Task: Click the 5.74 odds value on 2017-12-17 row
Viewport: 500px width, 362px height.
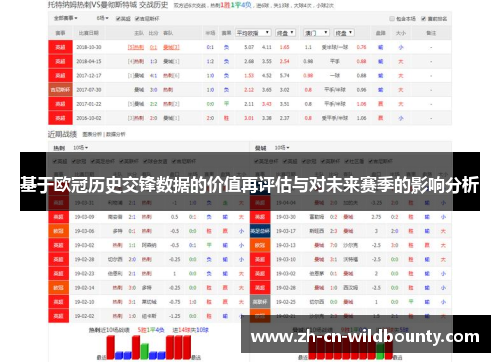Action: pyautogui.click(x=284, y=76)
